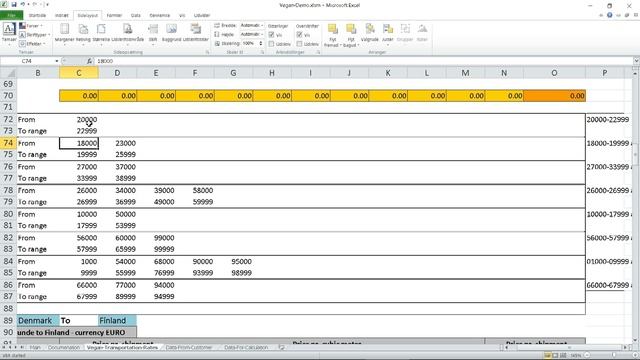
Task: Click the vertical scrollbar down arrow
Action: (x=635, y=340)
